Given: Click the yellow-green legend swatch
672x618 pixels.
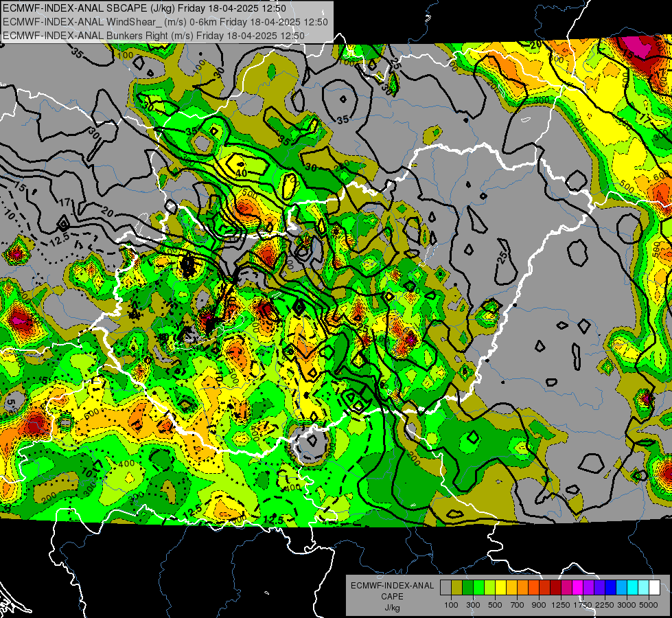Looking at the screenshot, I should 490,588.
